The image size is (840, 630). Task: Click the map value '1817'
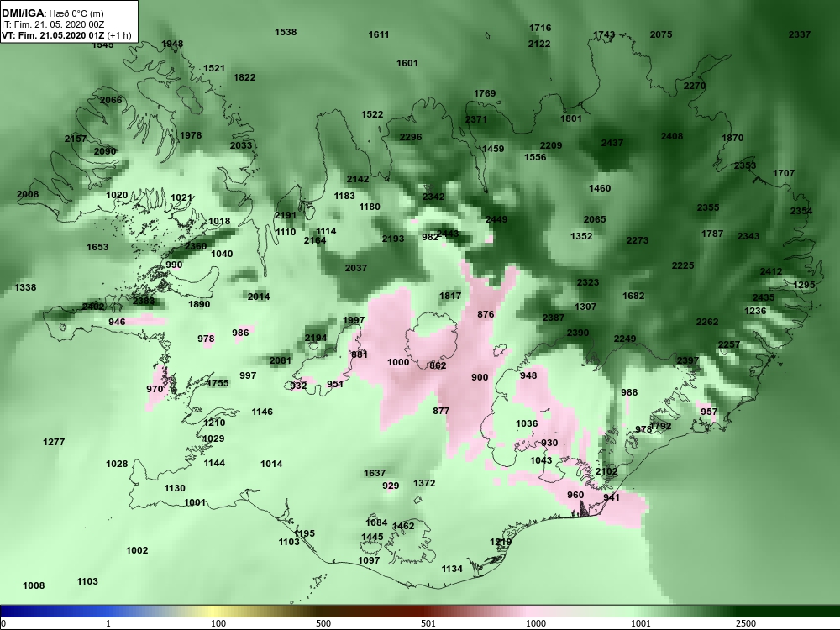click(x=450, y=297)
